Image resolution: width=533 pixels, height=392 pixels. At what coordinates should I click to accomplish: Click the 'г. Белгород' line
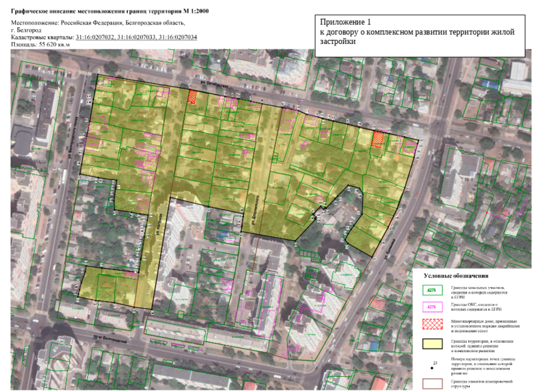[x=26, y=30]
